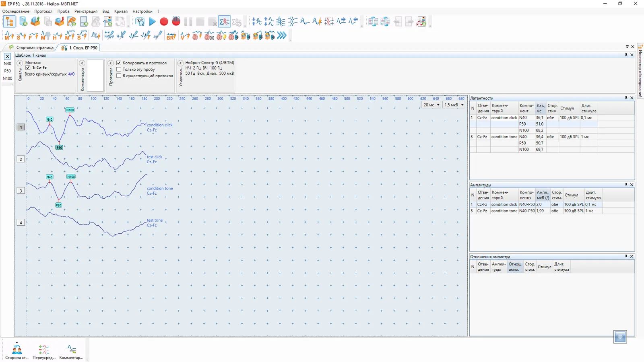Click the squeeze curves together icon
This screenshot has height=362, width=644.
coord(256,21)
